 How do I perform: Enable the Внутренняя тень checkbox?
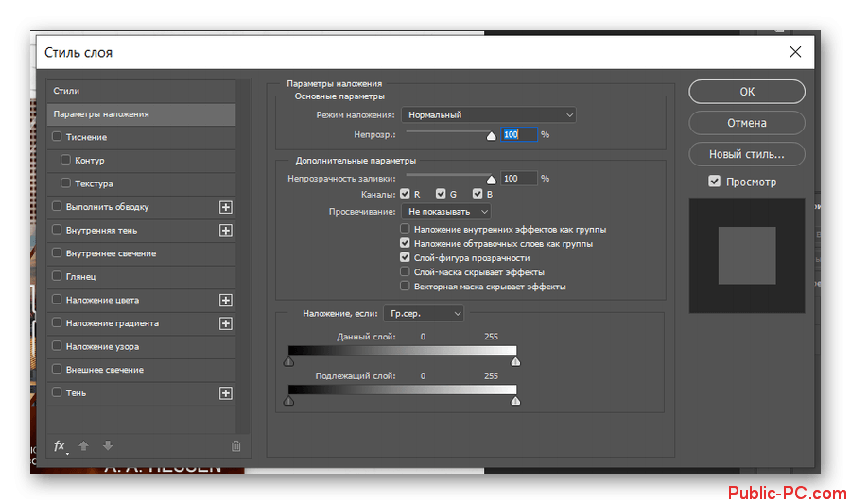[x=57, y=230]
